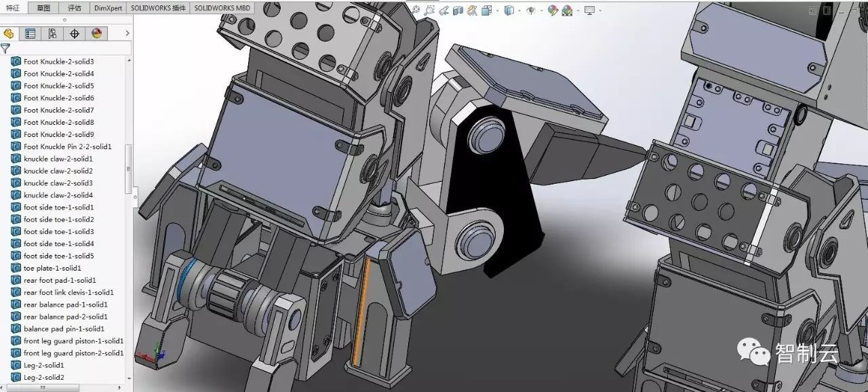The height and width of the screenshot is (392, 868).
Task: Open Hide/Show Items dropdown arrow
Action: coord(542,11)
